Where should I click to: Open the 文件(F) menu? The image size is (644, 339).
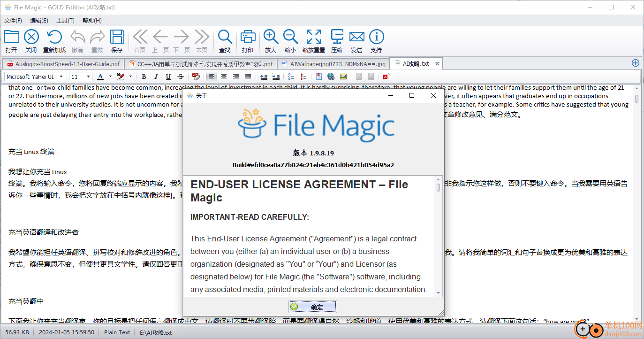click(x=13, y=20)
